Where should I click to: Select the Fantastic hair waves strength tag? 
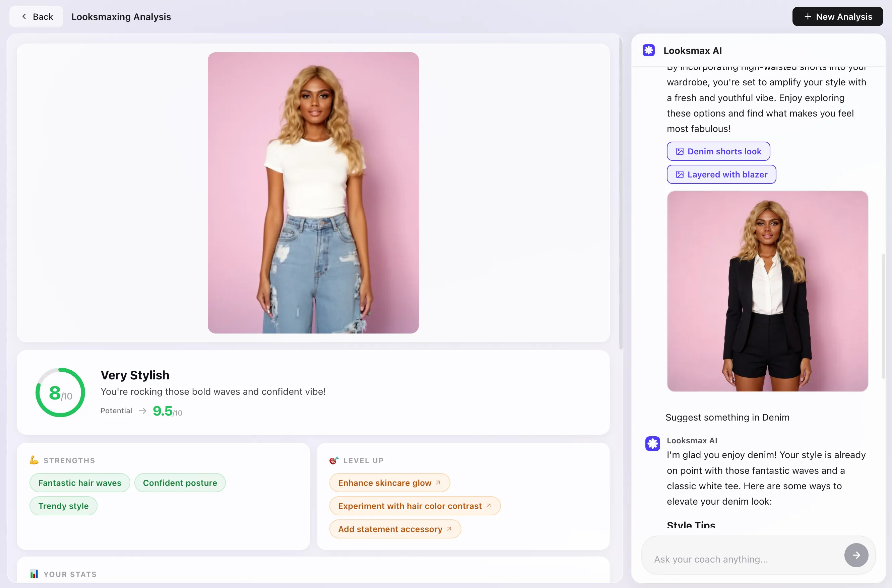(79, 483)
